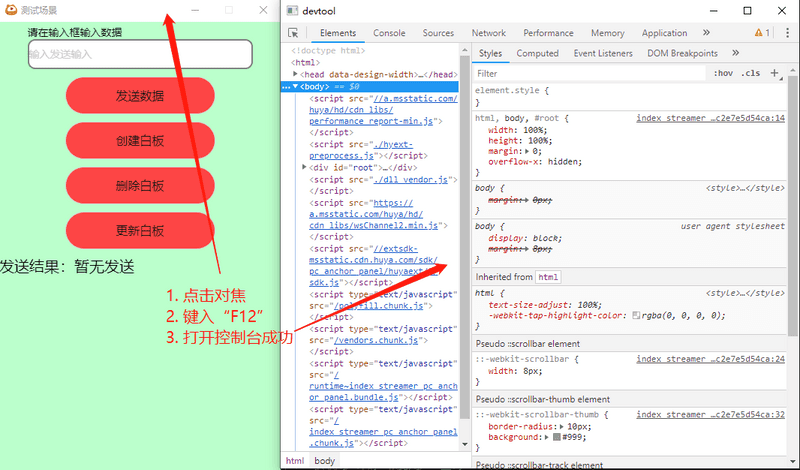Click the 发送结果 status text
Screen dimensions: 800x470
(x=67, y=266)
